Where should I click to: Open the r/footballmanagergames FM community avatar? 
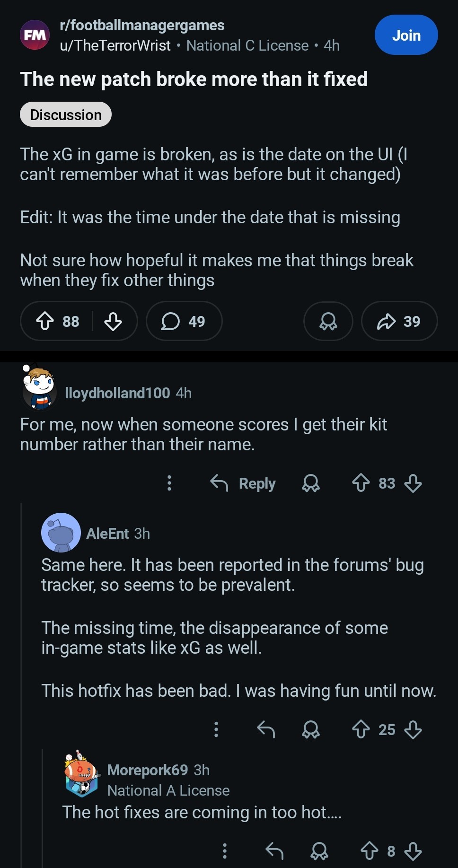[35, 35]
